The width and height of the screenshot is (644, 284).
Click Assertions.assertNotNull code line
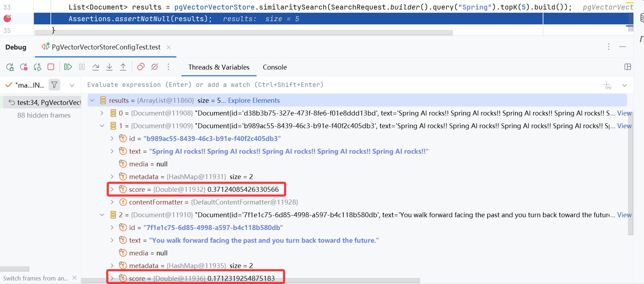point(140,19)
